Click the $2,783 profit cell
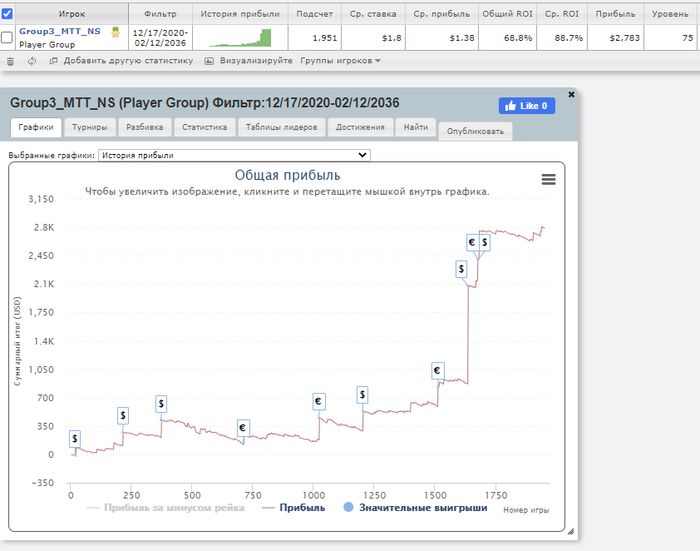 [615, 38]
